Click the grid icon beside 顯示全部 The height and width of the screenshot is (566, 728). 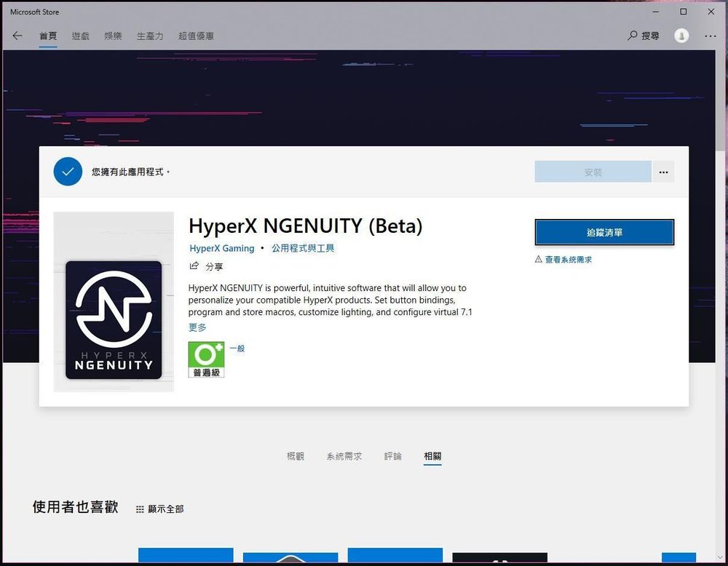click(x=138, y=509)
